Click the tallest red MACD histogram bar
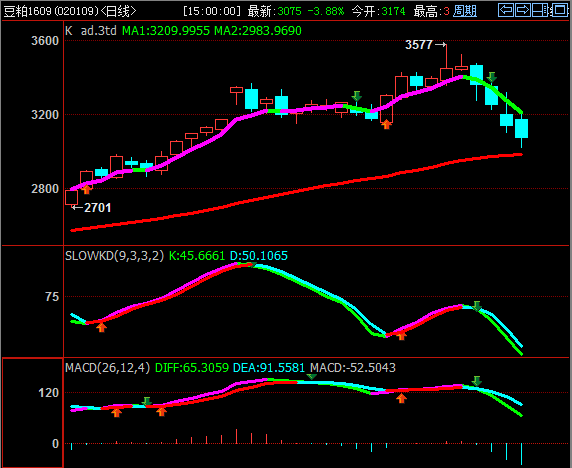Viewport: 572px width, 468px height. pyautogui.click(x=236, y=436)
